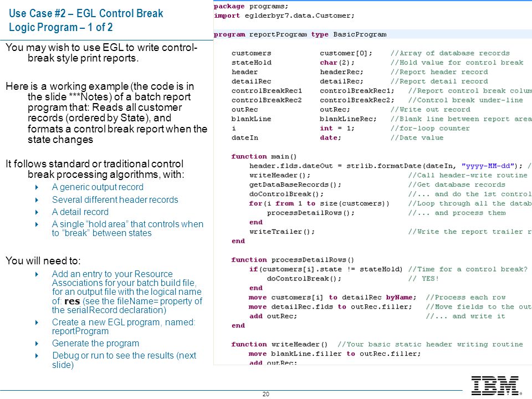Click 'for(i from 1 to size(customers))' line
The image size is (532, 399).
coord(319,203)
